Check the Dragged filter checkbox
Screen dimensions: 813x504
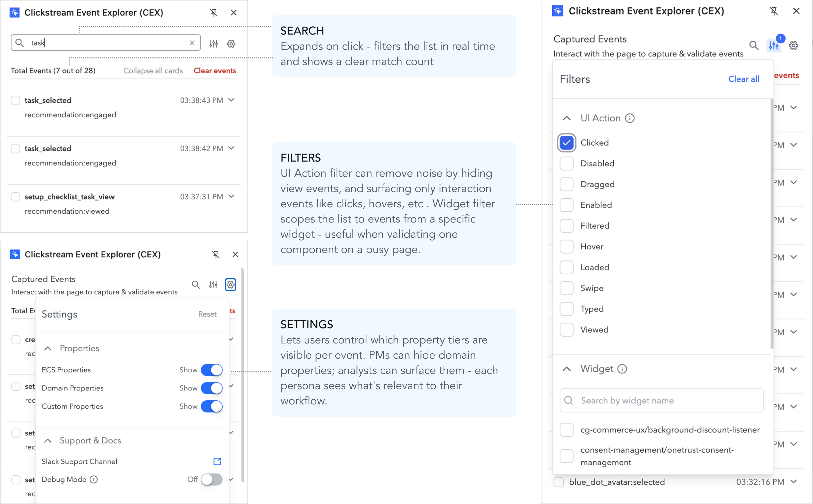(x=566, y=184)
